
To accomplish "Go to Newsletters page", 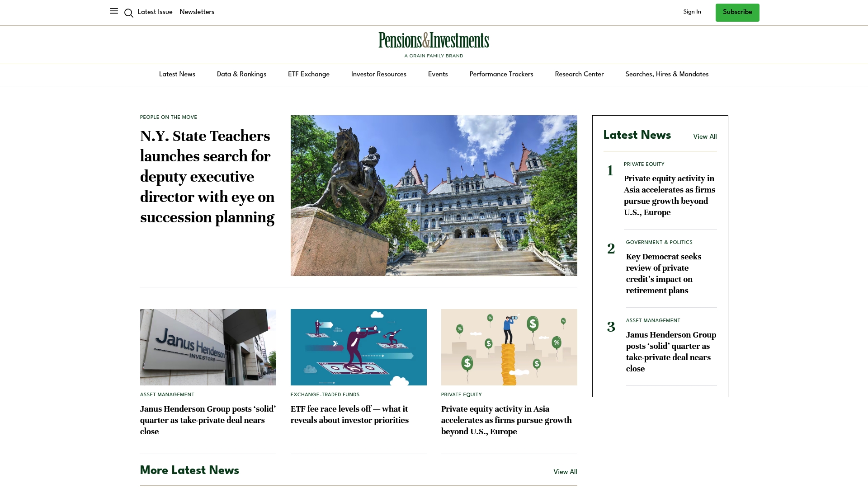I will (197, 12).
